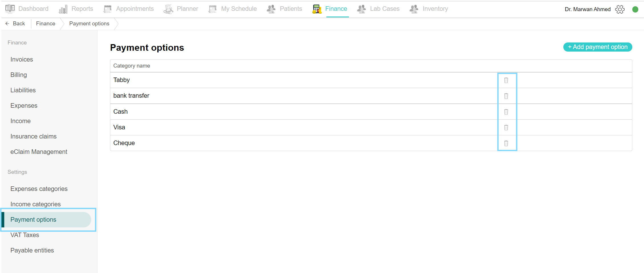The height and width of the screenshot is (273, 644).
Task: Open the Lab Cases tab
Action: tap(385, 9)
